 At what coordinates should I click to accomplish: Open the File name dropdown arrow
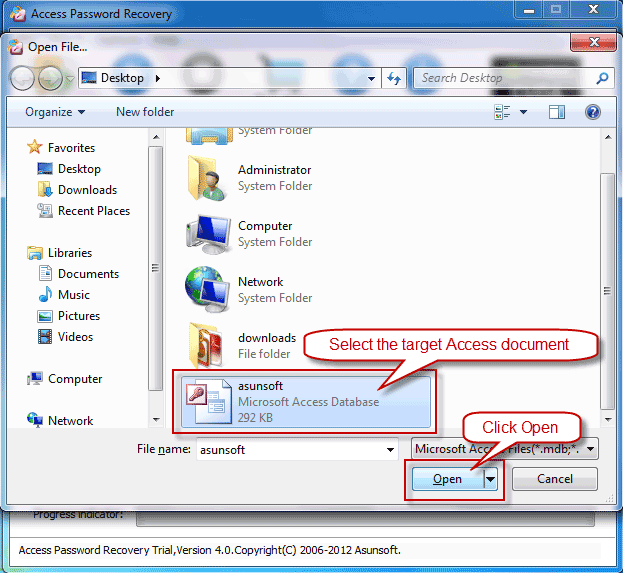coord(390,449)
